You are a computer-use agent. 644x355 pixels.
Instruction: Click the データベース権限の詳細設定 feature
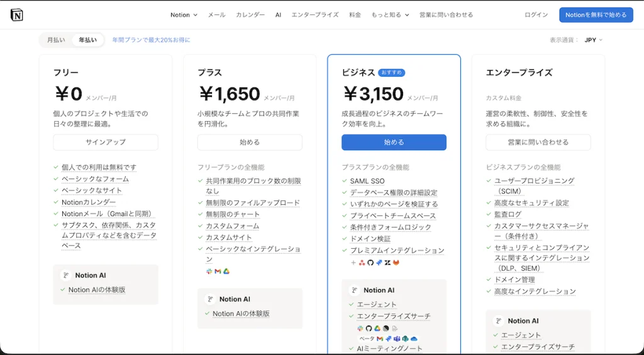[394, 192]
